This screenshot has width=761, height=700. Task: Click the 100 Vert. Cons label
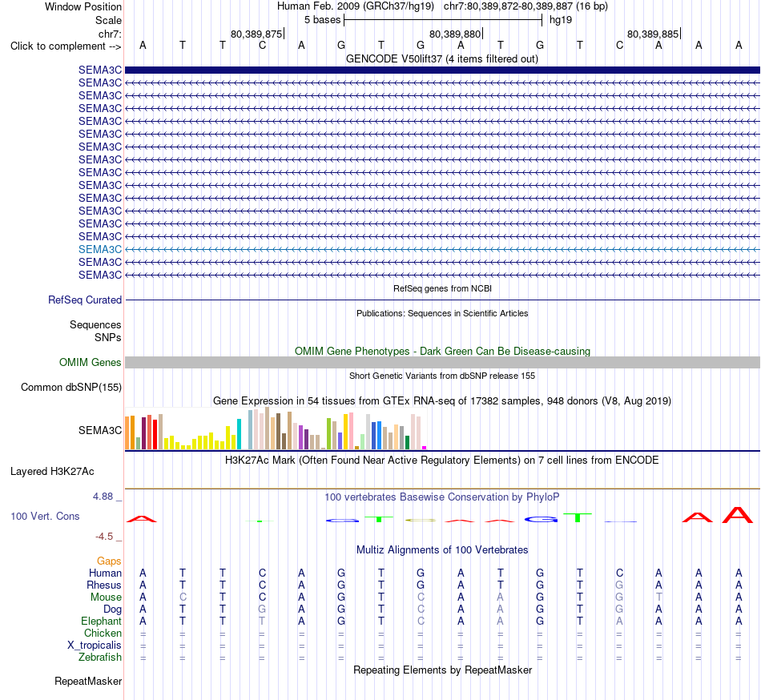coord(45,516)
